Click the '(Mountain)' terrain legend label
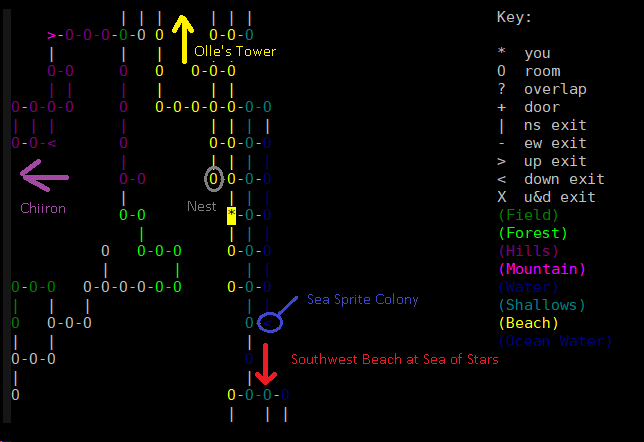This screenshot has width=644, height=442. pyautogui.click(x=542, y=269)
